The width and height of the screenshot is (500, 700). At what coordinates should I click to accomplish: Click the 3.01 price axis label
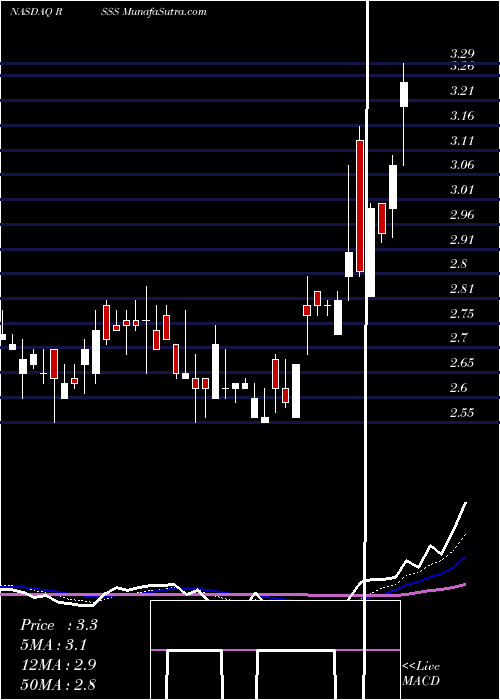[x=462, y=190]
